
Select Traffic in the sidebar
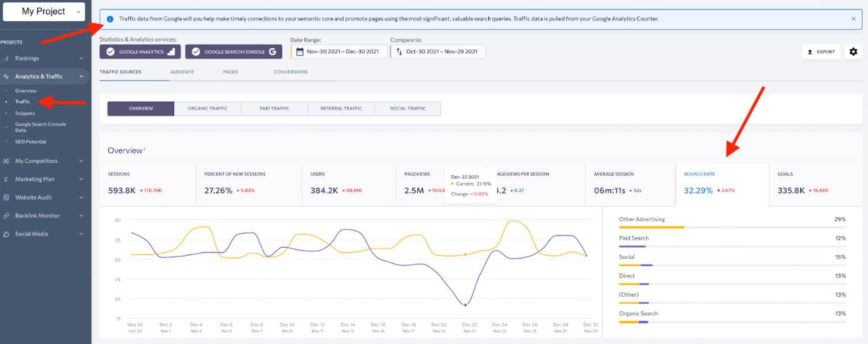[22, 102]
